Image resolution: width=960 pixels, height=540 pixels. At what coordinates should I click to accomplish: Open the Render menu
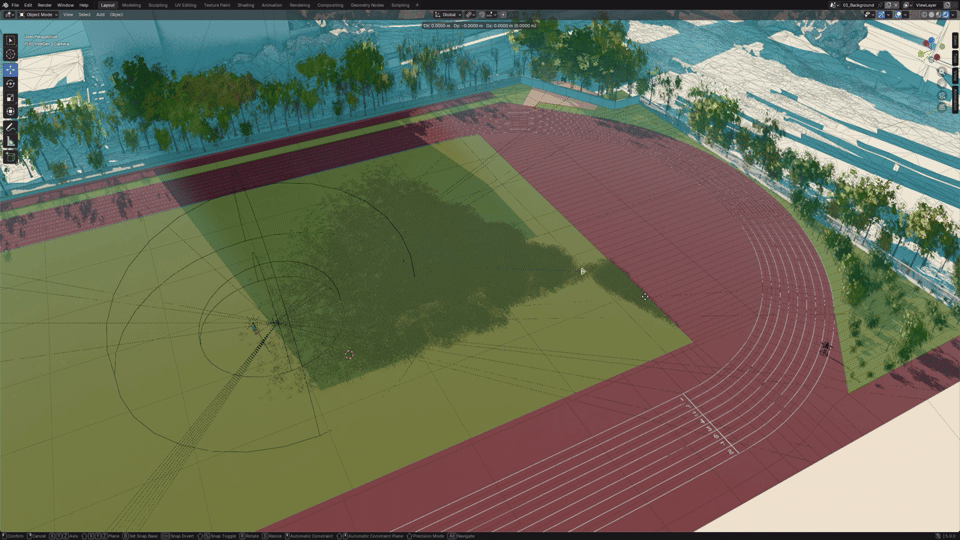(x=45, y=5)
